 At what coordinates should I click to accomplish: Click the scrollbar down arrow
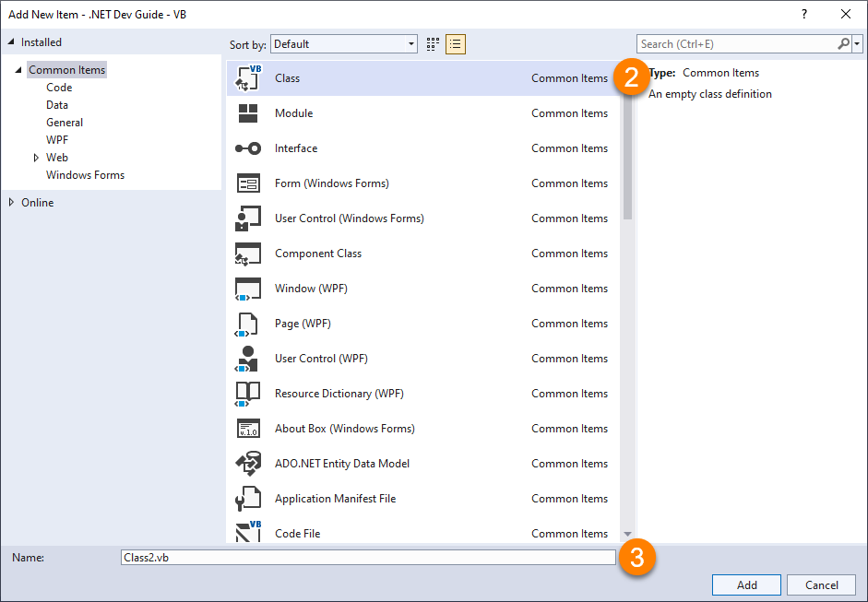tap(627, 534)
